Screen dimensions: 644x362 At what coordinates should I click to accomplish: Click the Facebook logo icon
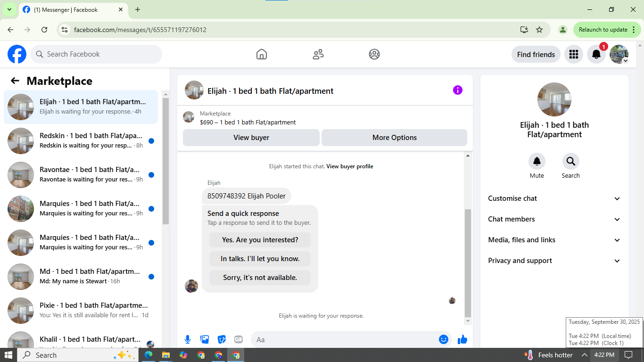(x=17, y=54)
